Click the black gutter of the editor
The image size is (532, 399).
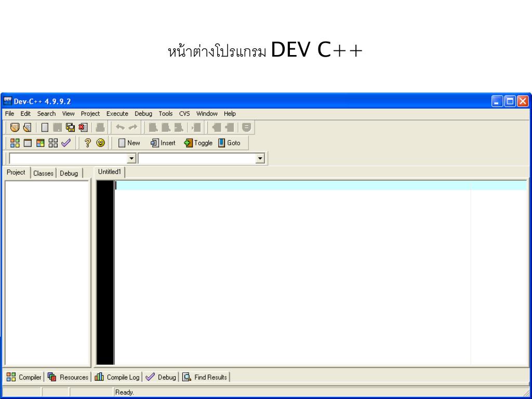click(105, 273)
